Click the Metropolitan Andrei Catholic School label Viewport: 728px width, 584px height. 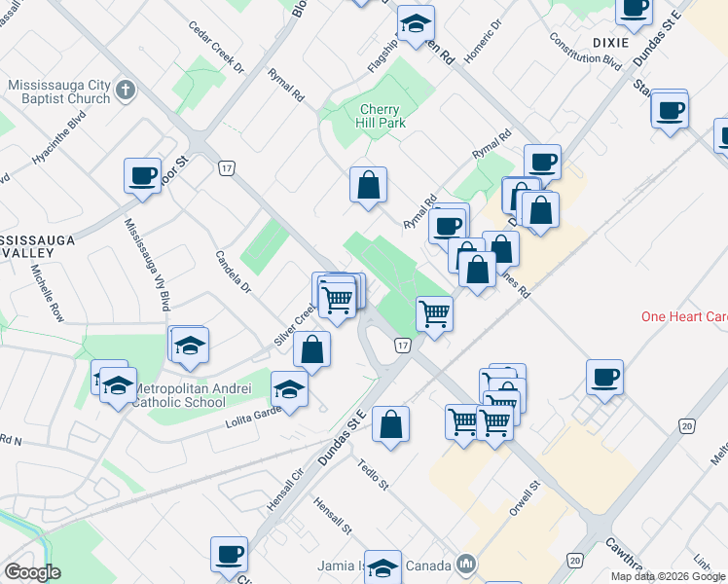192,395
